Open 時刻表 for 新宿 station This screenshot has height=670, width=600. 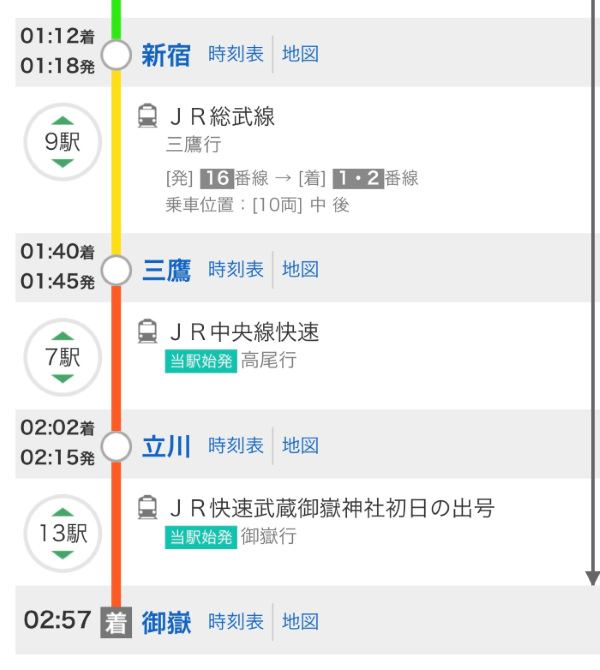236,54
